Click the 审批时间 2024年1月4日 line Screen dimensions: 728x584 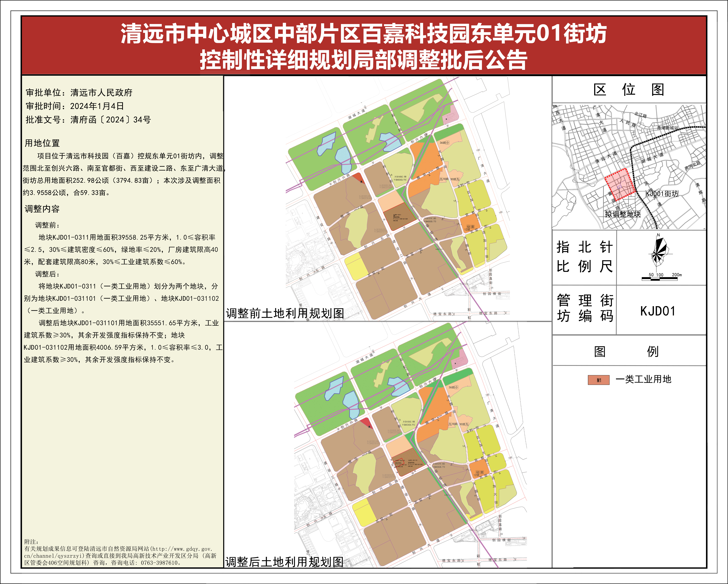pos(75,106)
